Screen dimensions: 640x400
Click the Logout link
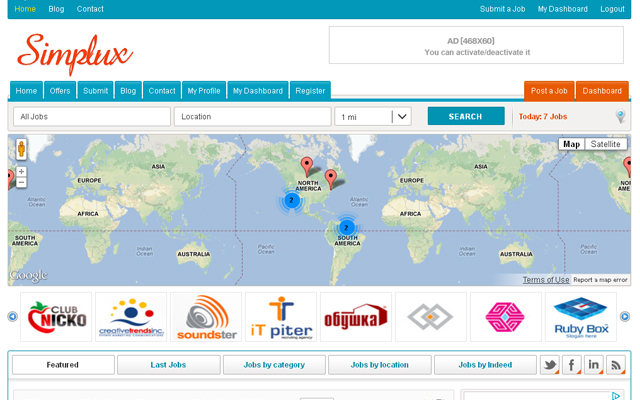click(x=612, y=9)
